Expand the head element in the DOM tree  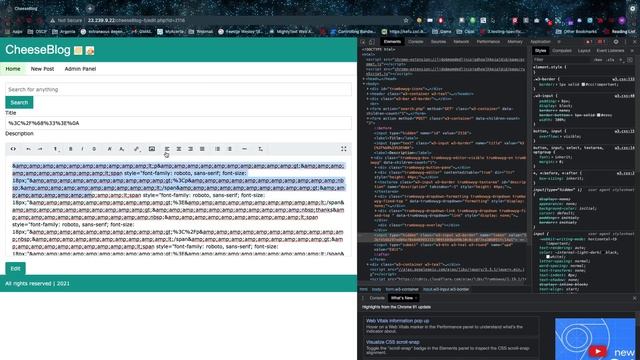click(x=364, y=79)
